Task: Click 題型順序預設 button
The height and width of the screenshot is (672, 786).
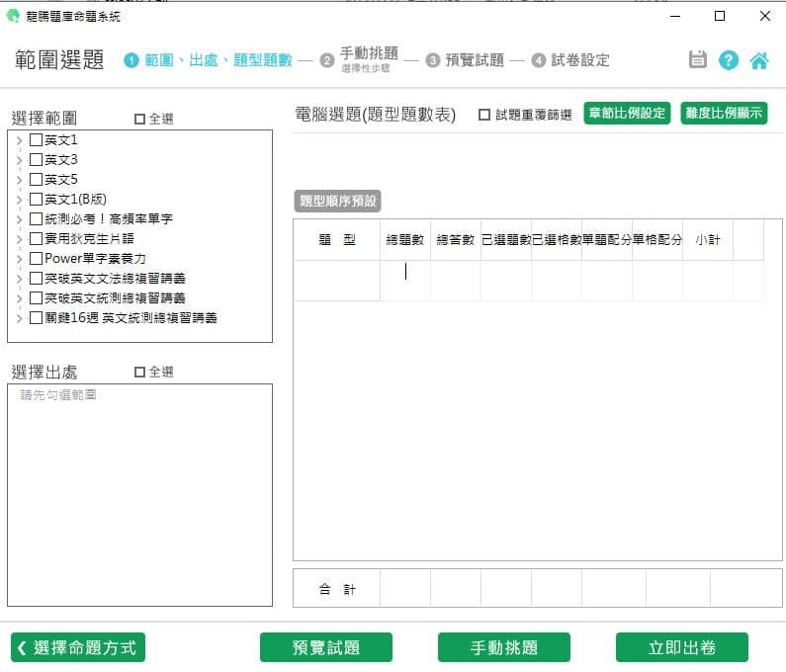Action: [337, 201]
